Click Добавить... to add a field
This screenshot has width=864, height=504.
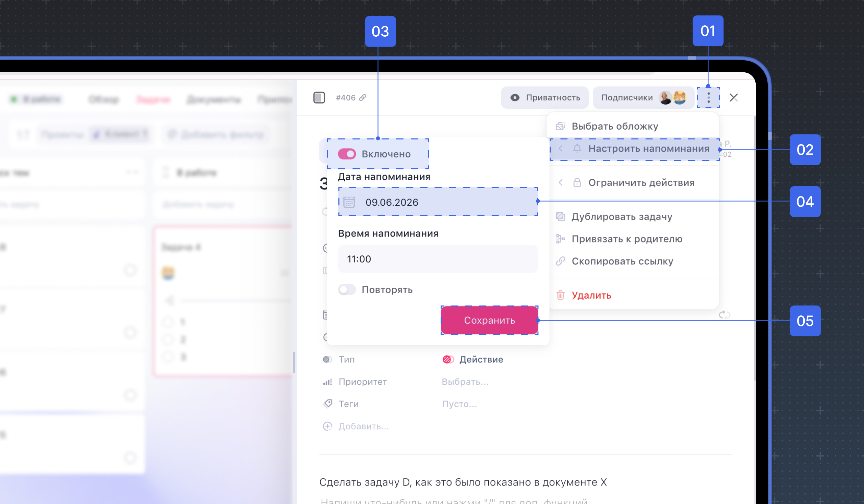(x=364, y=427)
